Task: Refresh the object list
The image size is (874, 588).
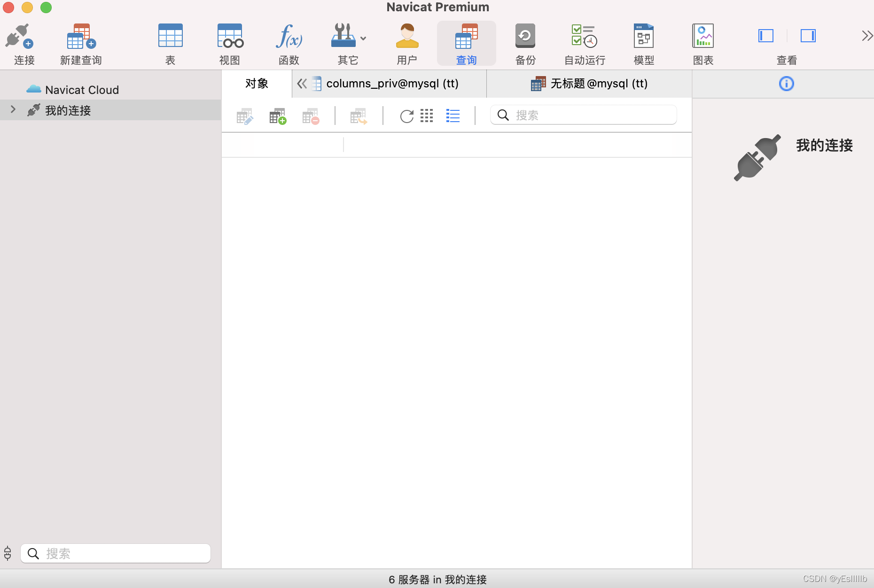Action: coord(406,116)
